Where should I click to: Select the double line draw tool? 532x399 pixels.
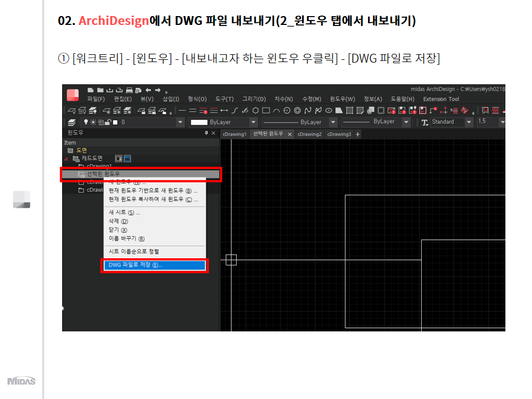click(193, 110)
